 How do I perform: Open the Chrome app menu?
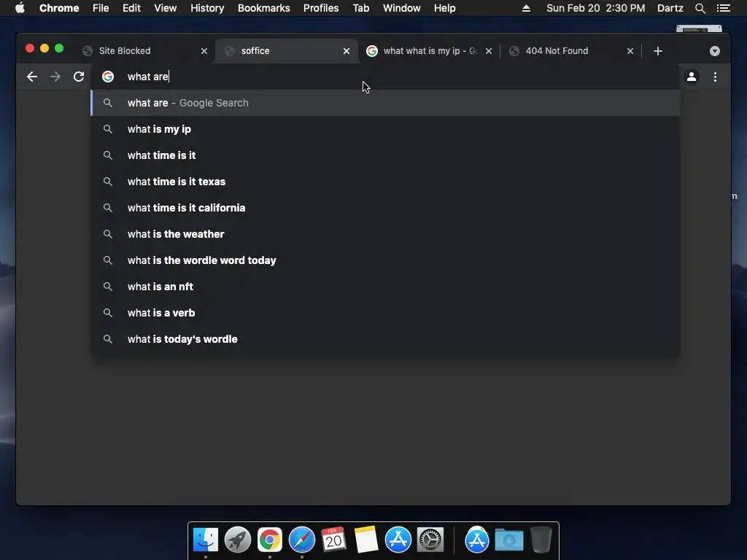[59, 8]
